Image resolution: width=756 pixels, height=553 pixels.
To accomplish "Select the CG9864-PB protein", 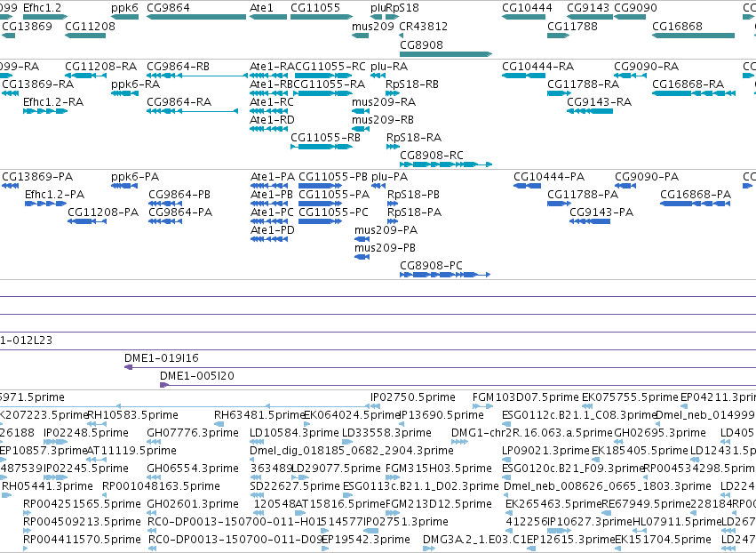I will point(165,204).
